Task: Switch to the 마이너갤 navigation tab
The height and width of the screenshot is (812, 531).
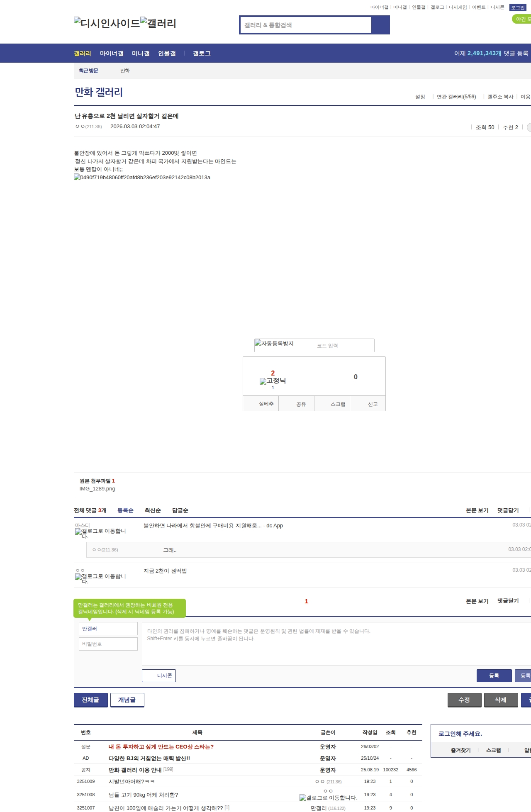Action: pos(111,54)
